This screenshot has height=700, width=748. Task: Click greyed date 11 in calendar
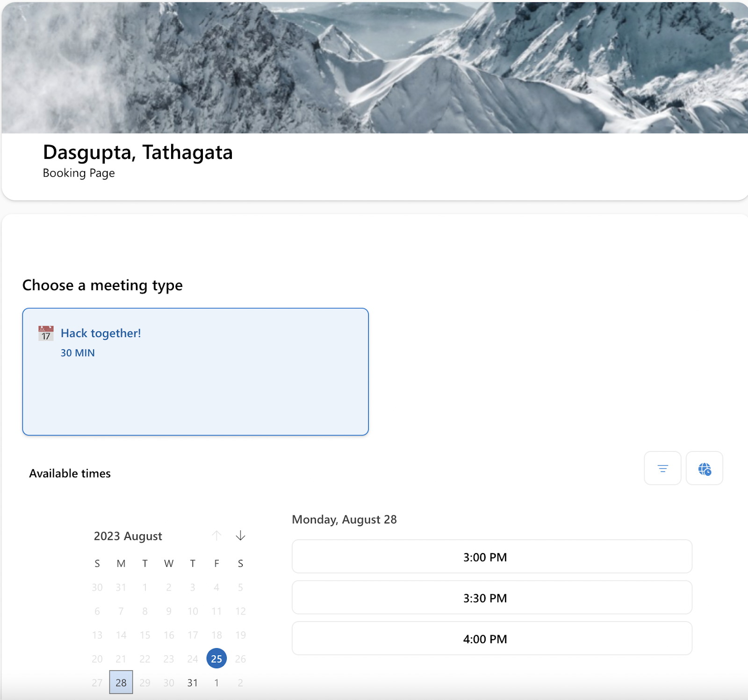pyautogui.click(x=216, y=611)
